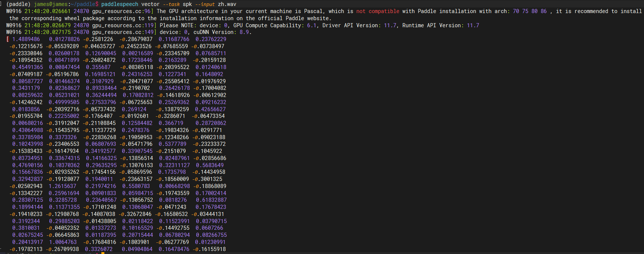Click the 'gpu_resources.cc:149' source reference
Screen dimensions: 644x254
123,32
